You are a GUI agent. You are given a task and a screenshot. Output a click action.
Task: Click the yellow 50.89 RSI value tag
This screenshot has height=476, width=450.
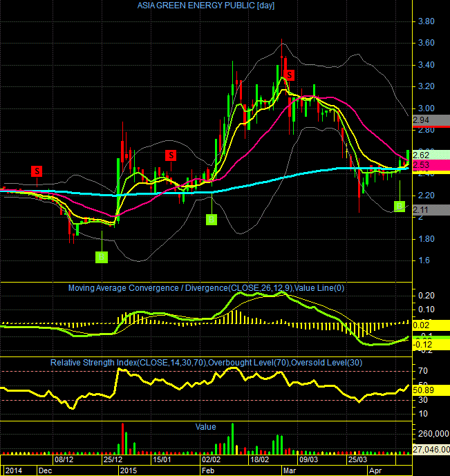(x=431, y=390)
